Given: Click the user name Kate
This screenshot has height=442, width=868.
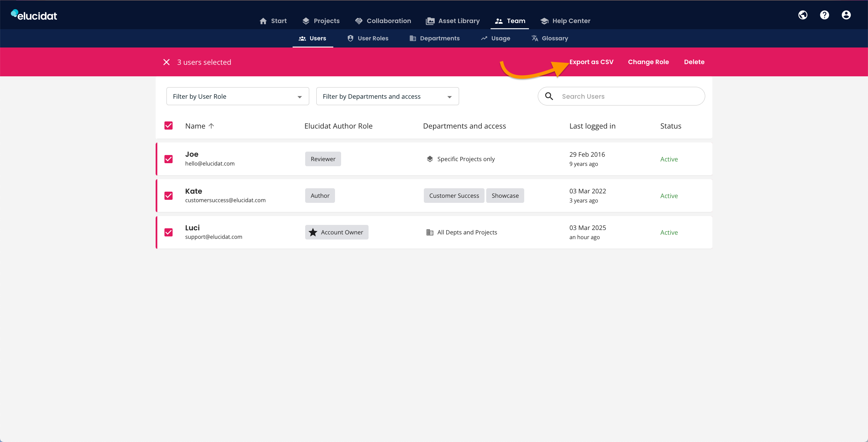Looking at the screenshot, I should coord(194,191).
